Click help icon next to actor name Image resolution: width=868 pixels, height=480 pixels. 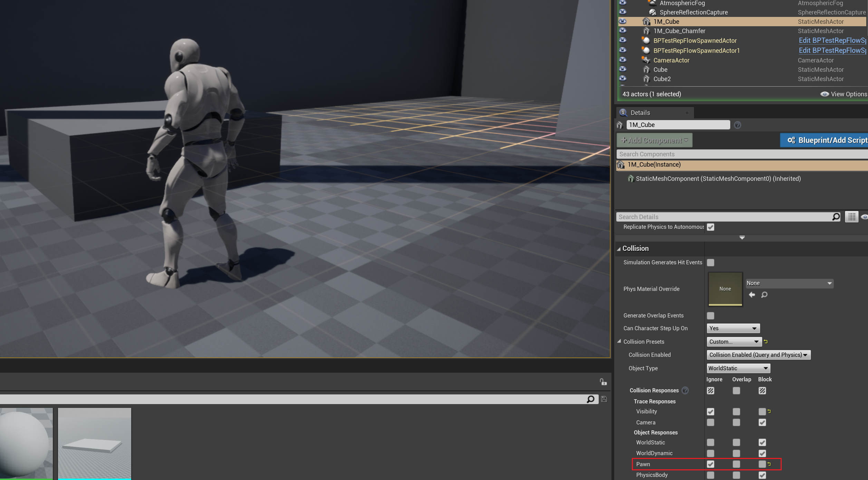tap(737, 125)
